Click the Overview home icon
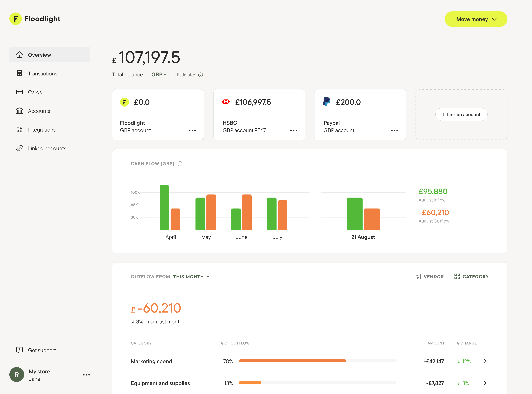The image size is (532, 394). [x=19, y=55]
